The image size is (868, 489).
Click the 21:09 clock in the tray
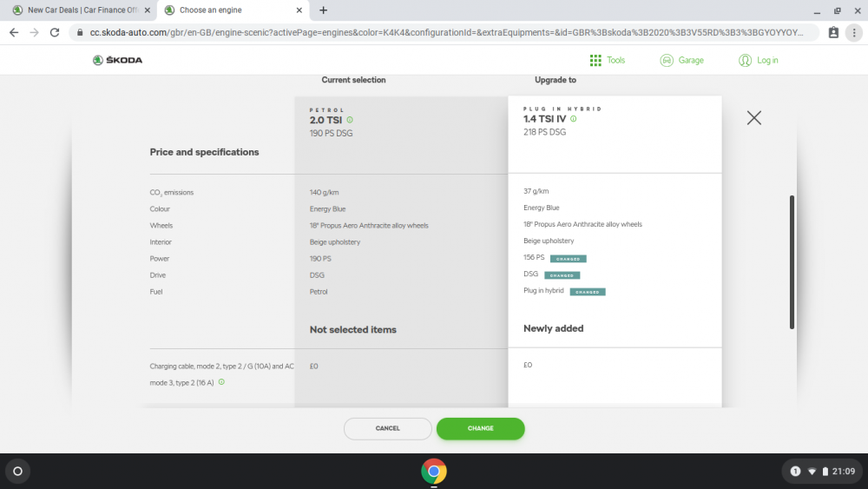[844, 472]
